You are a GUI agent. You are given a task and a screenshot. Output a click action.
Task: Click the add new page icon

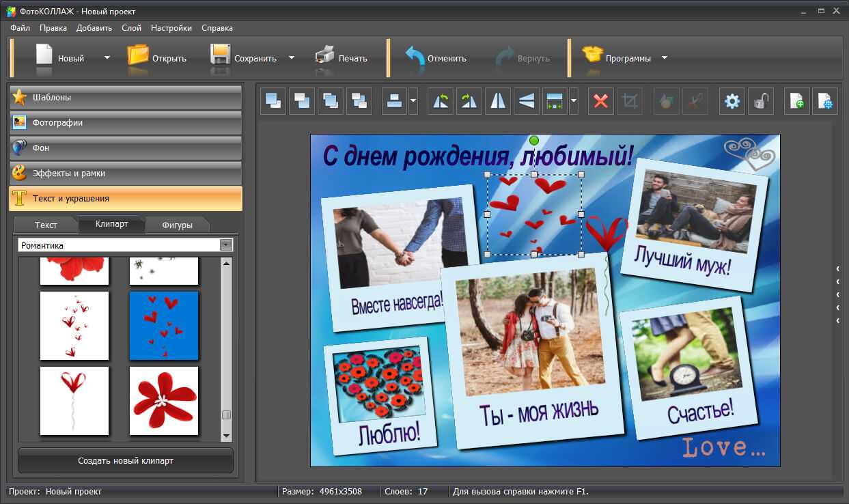coord(796,102)
